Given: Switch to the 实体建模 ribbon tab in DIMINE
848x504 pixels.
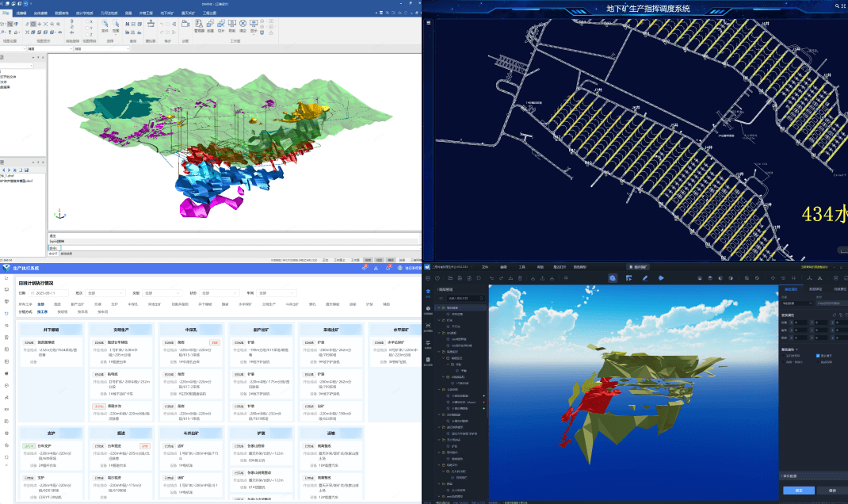Looking at the screenshot, I should click(x=40, y=13).
